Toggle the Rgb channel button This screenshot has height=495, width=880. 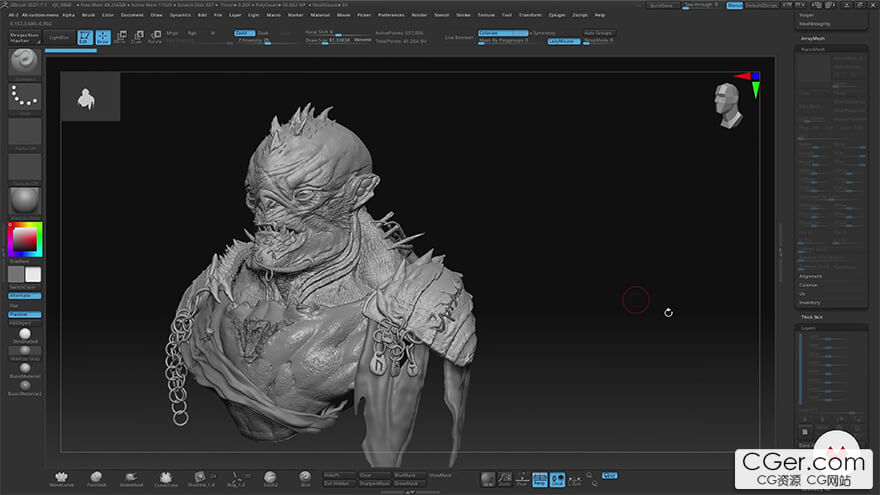(192, 33)
